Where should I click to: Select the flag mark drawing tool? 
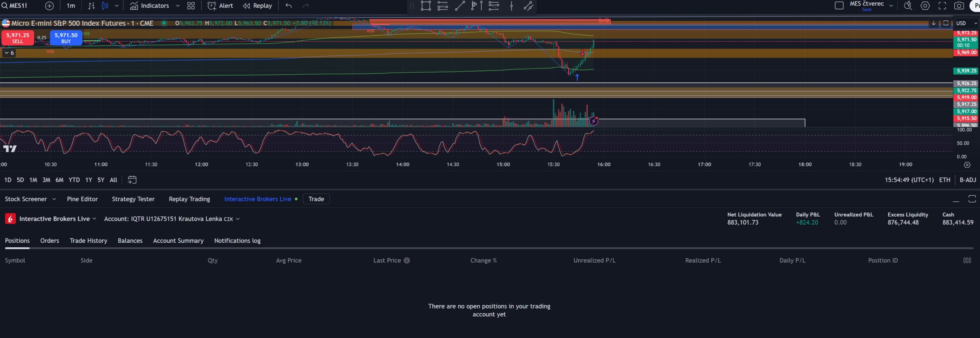pos(477,6)
